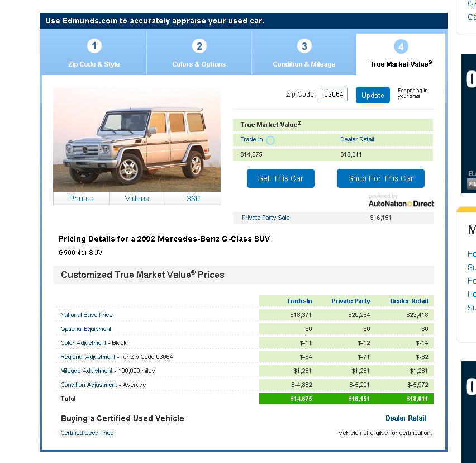Open the 360 view link
This screenshot has height=463, width=476.
tap(193, 199)
